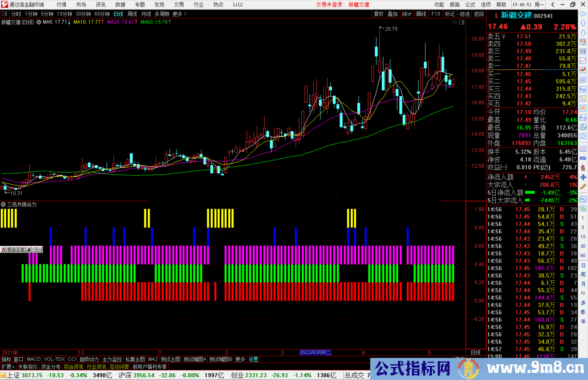Click the FS icon in right sidebar

583,199
